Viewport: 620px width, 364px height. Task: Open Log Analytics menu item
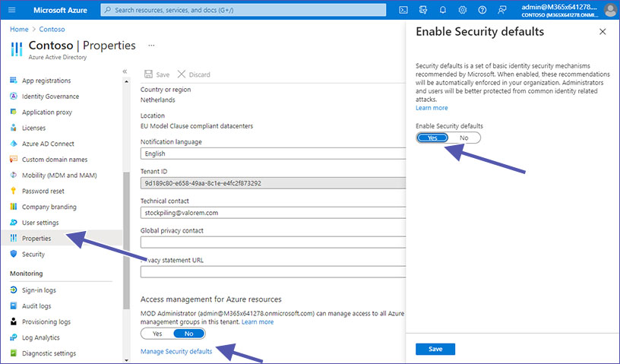[41, 337]
